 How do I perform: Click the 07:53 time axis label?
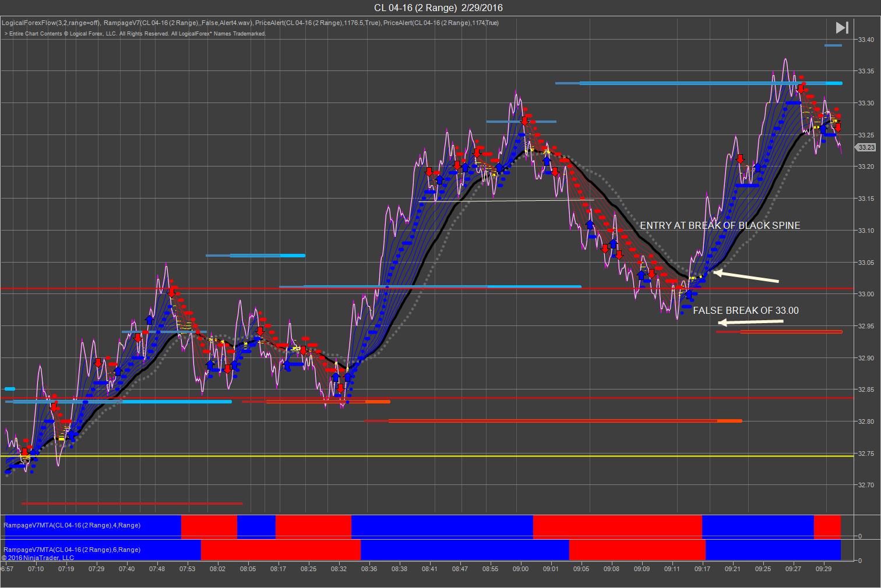click(188, 569)
